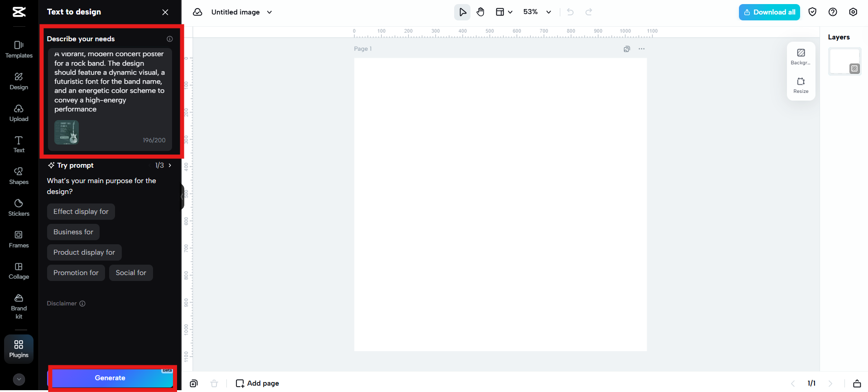Go to next Try prompt question

point(170,165)
